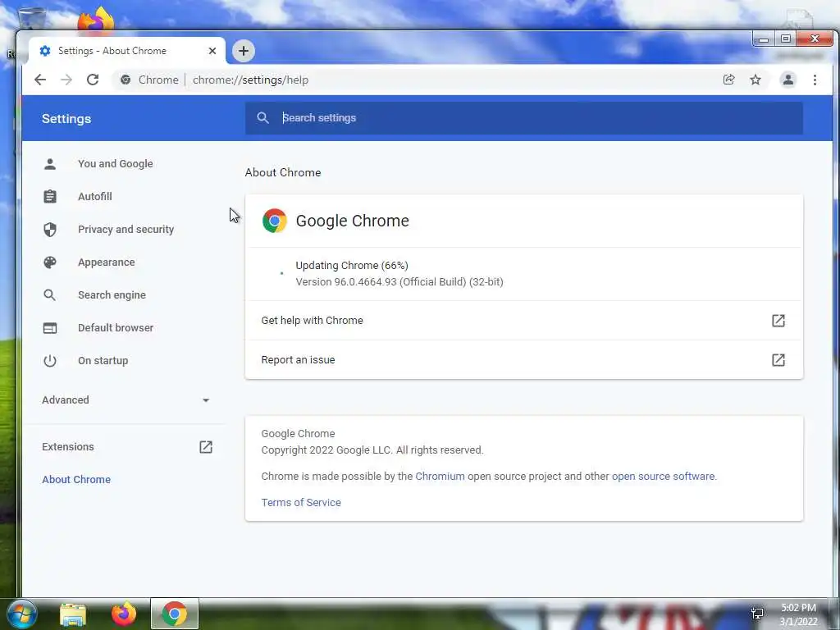Minimize the Chrome window
This screenshot has width=840, height=630.
point(764,39)
